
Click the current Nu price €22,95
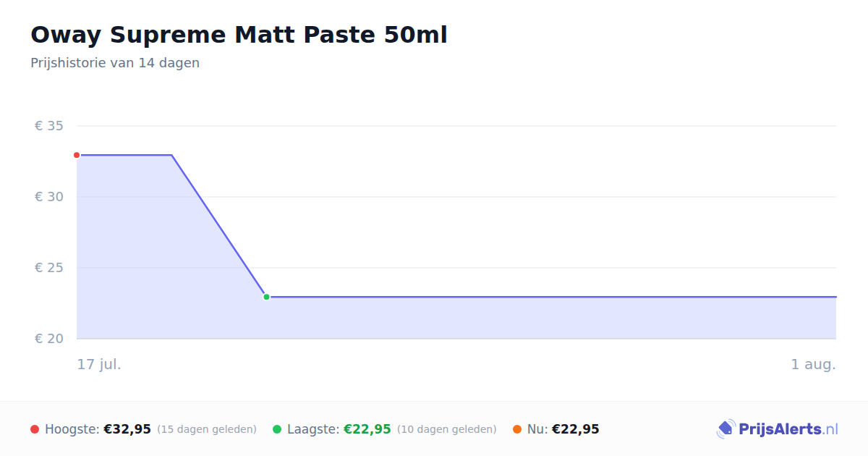(576, 429)
